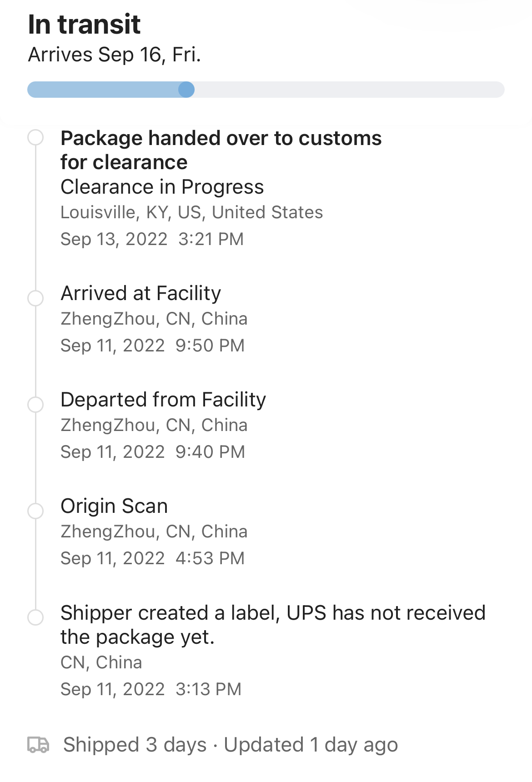The height and width of the screenshot is (782, 532).
Task: Select the Origin Scan timeline circle
Action: 35,511
